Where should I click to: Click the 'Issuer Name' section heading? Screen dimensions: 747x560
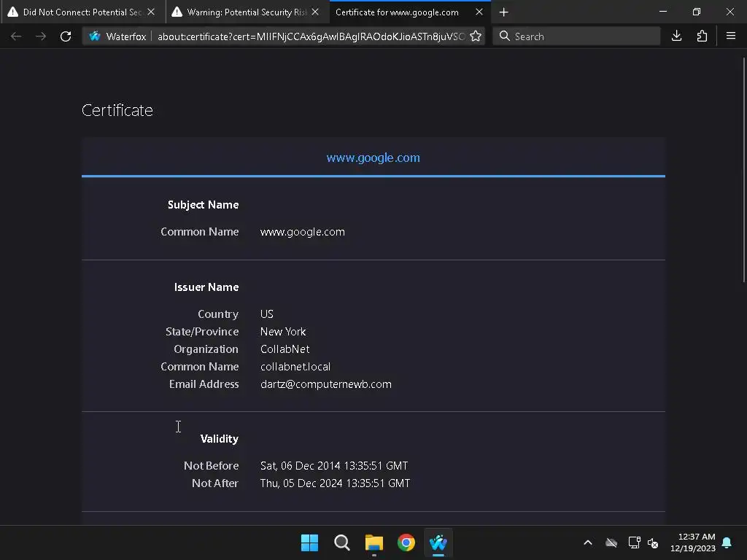coord(206,287)
